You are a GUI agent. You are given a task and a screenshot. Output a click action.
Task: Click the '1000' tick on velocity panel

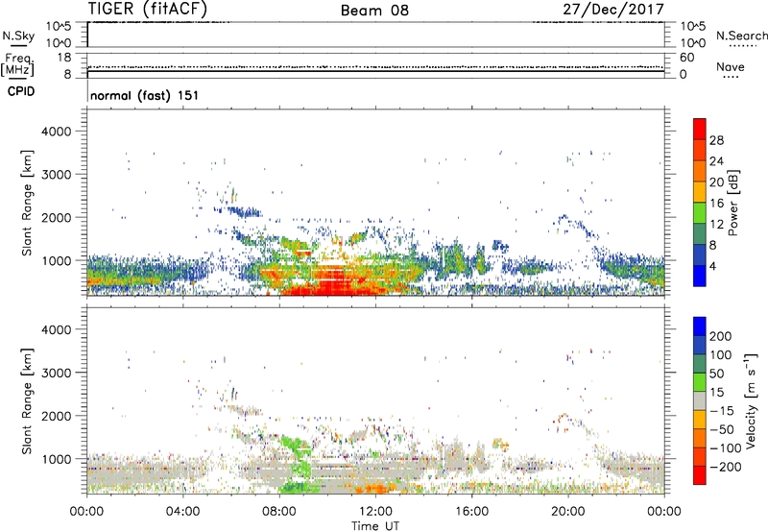57,459
